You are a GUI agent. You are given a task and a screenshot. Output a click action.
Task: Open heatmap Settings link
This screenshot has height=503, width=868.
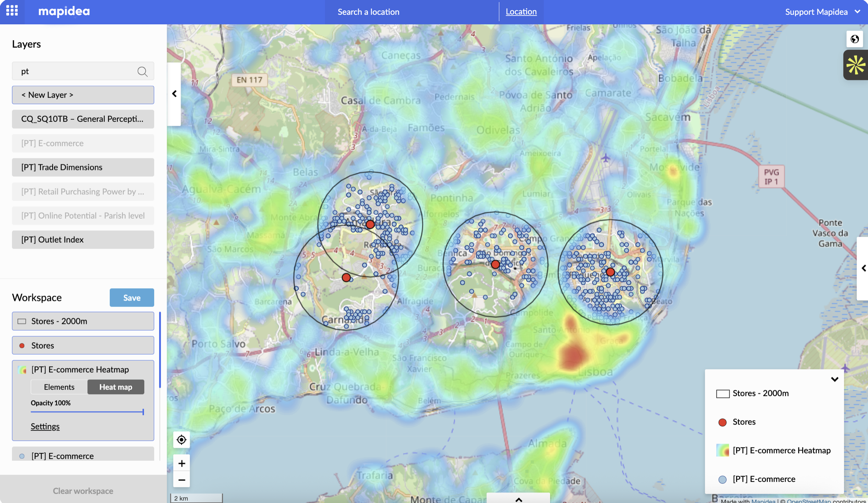click(45, 426)
